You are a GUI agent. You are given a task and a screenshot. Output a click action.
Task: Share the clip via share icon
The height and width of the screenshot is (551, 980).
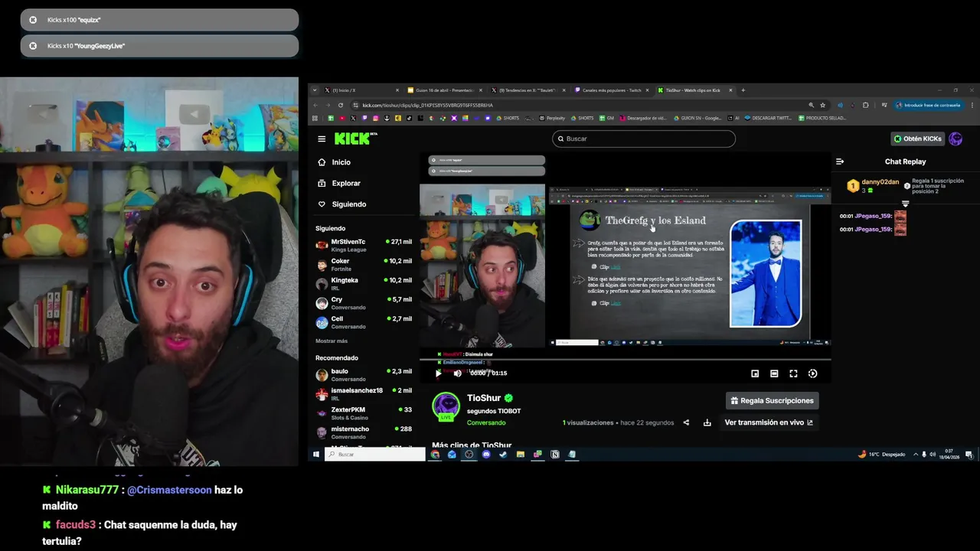point(686,422)
